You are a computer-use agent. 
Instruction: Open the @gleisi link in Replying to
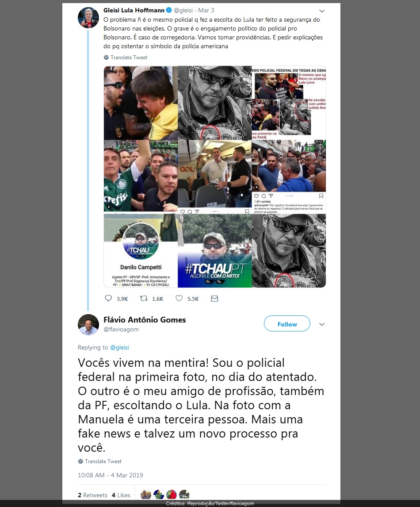coord(119,347)
